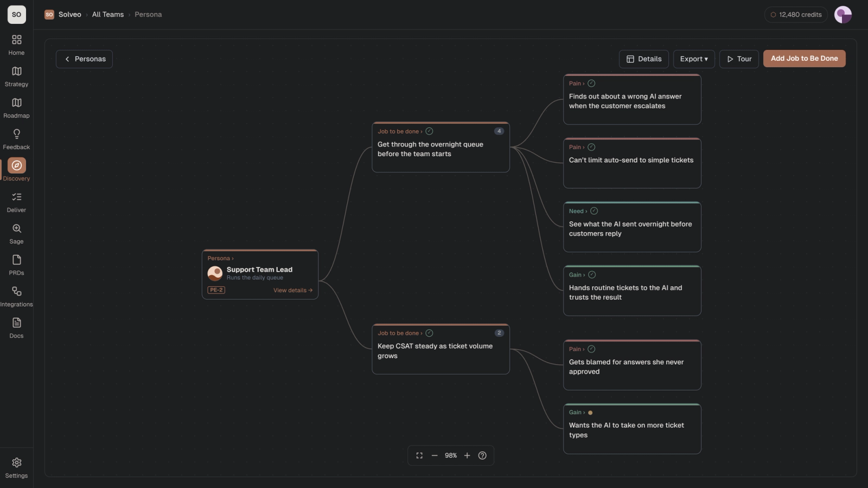Viewport: 868px width, 488px height.
Task: Open the Details panel
Action: 644,59
